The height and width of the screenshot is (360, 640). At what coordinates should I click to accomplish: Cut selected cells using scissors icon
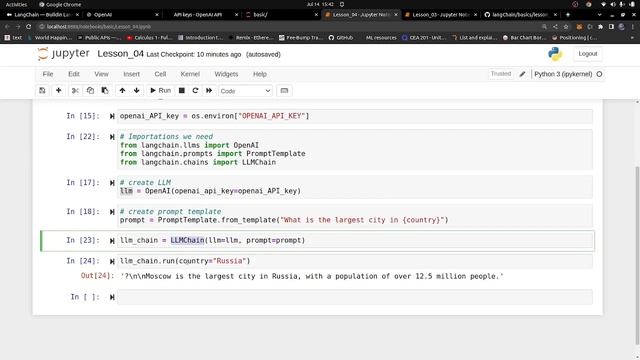coord(75,91)
